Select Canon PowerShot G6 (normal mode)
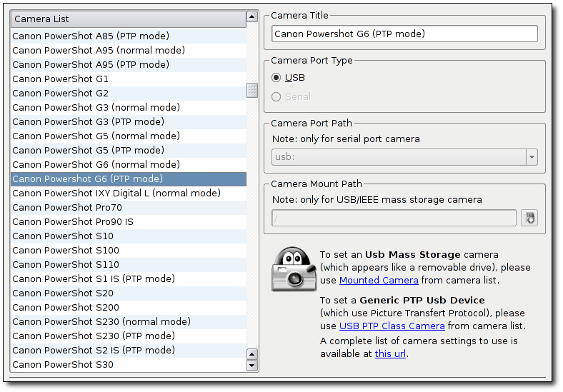Viewport: 563px width, 392px height. (129, 165)
